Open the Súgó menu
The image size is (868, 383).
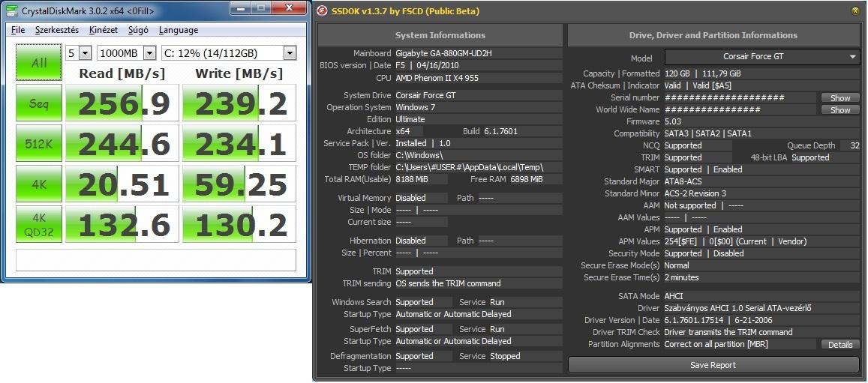click(138, 30)
